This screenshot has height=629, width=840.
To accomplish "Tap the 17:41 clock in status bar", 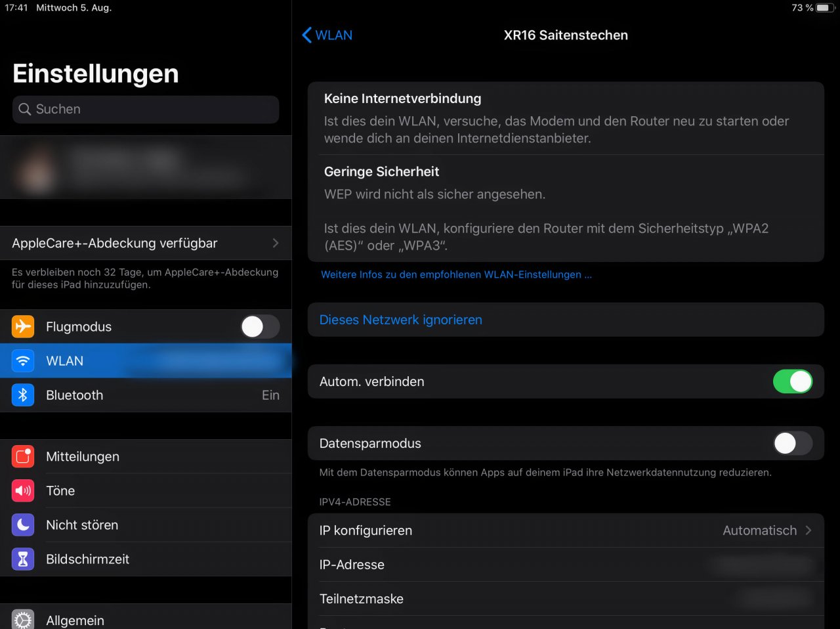I will tap(16, 8).
